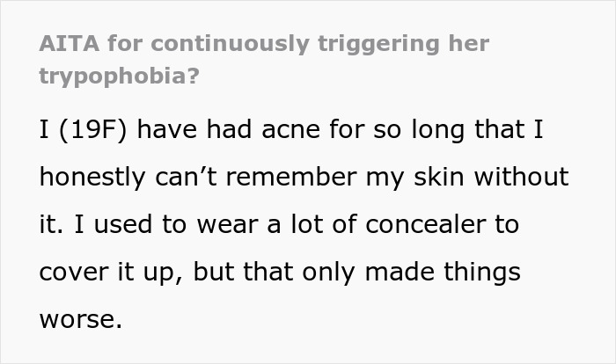Click the word 'used' in third line
This screenshot has height=364, width=616.
123,224
